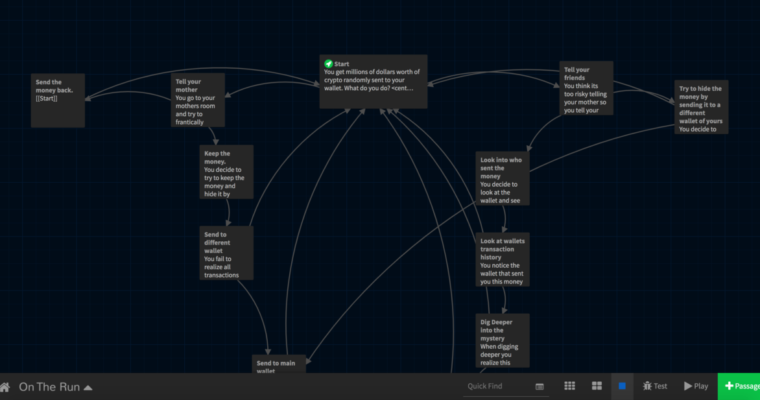Select the 'Send the money back' passage

58,100
